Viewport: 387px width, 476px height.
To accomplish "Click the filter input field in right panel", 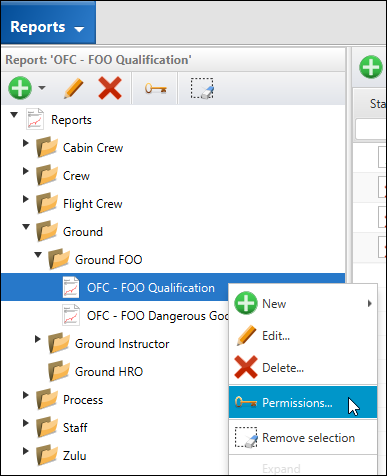I will (371, 129).
